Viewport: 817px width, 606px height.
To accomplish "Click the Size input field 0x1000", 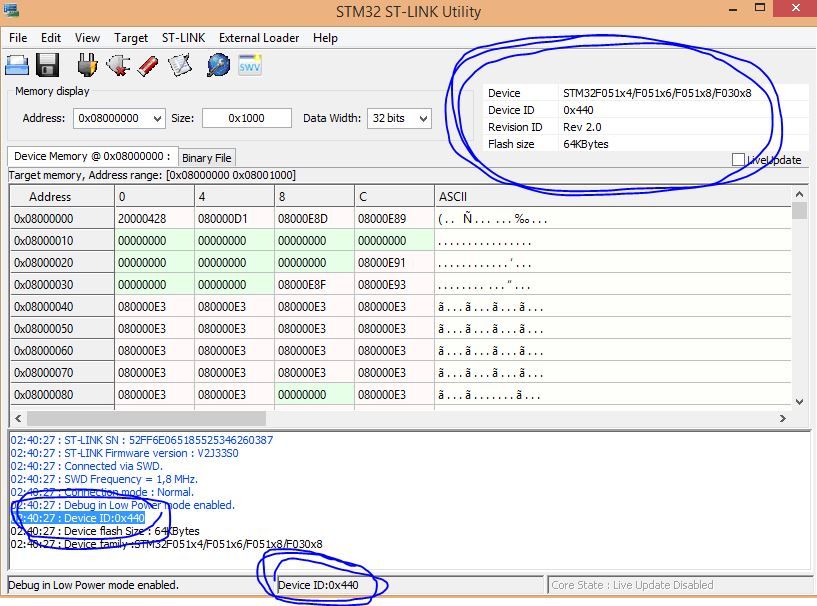I will click(246, 118).
